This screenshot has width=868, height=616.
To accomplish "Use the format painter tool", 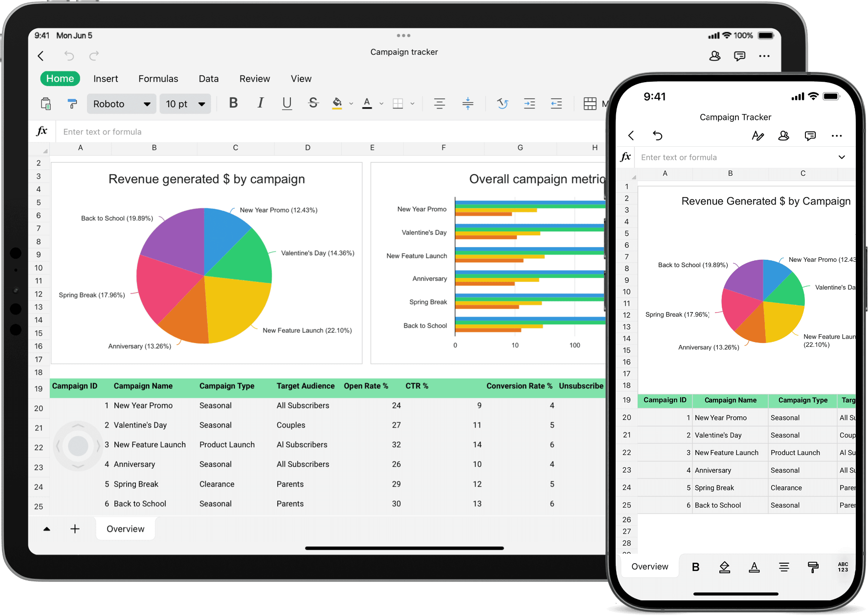I will [x=72, y=103].
